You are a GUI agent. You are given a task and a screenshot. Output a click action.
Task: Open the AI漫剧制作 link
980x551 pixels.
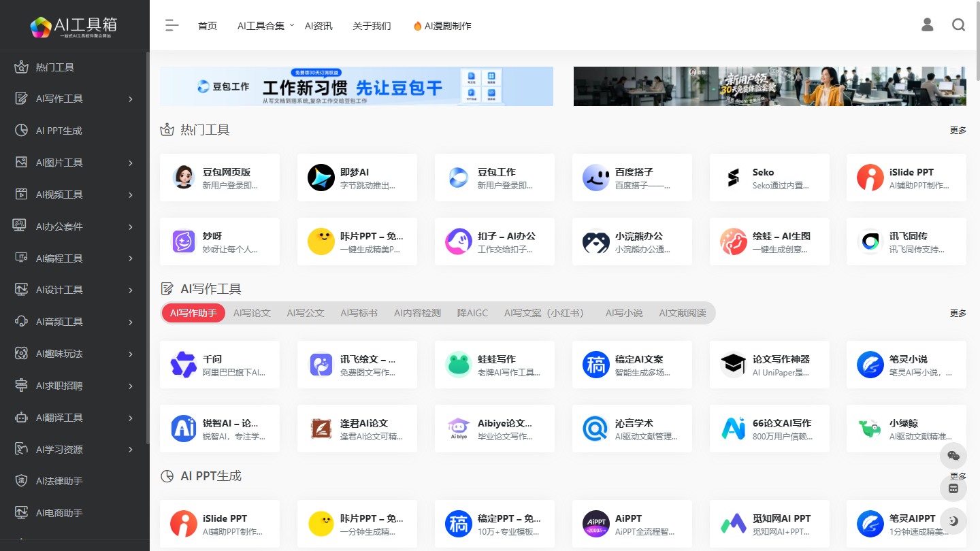click(442, 26)
